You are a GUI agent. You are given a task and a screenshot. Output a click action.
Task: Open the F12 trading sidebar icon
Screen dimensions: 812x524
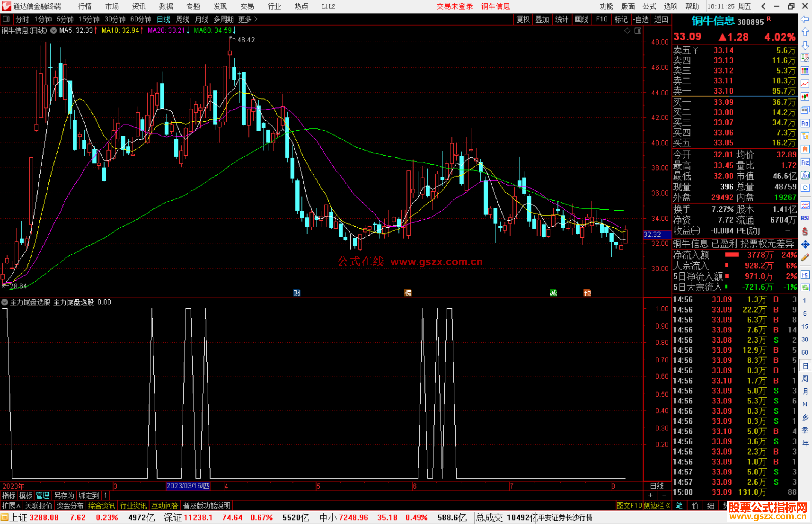point(805,162)
